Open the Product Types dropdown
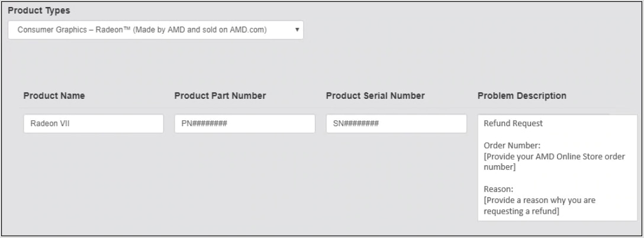The height and width of the screenshot is (238, 644). pyautogui.click(x=156, y=30)
